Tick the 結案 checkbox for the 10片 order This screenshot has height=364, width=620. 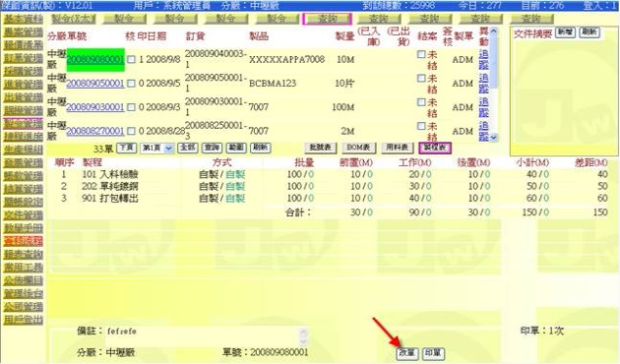[421, 79]
